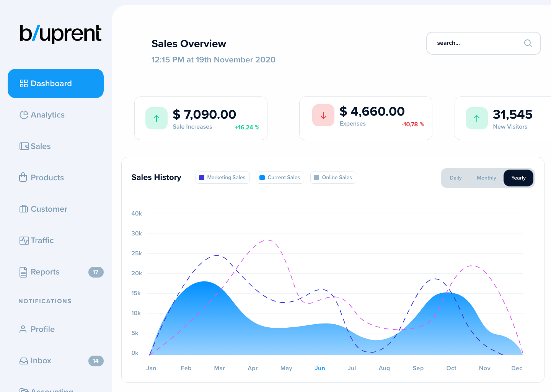The width and height of the screenshot is (551, 392).
Task: Click the Products shopping bag icon
Action: pyautogui.click(x=23, y=177)
